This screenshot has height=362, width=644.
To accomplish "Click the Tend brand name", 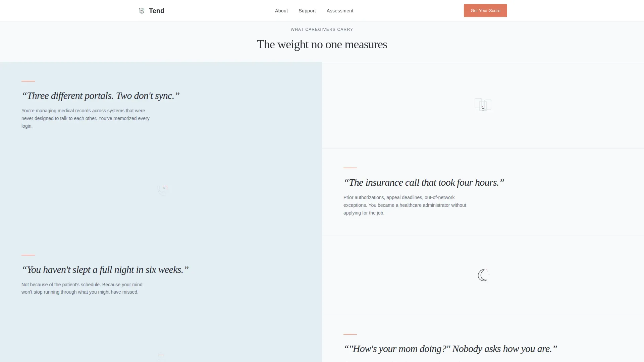I will (x=157, y=11).
